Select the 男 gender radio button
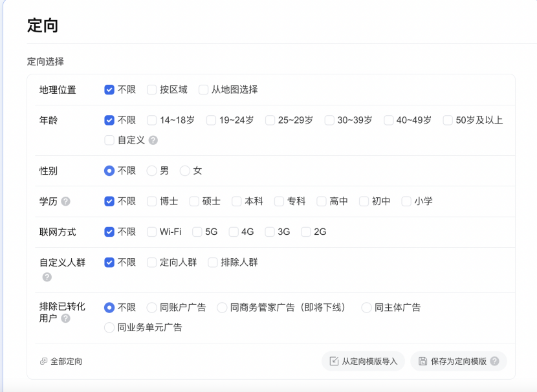This screenshot has height=392, width=537. click(152, 171)
